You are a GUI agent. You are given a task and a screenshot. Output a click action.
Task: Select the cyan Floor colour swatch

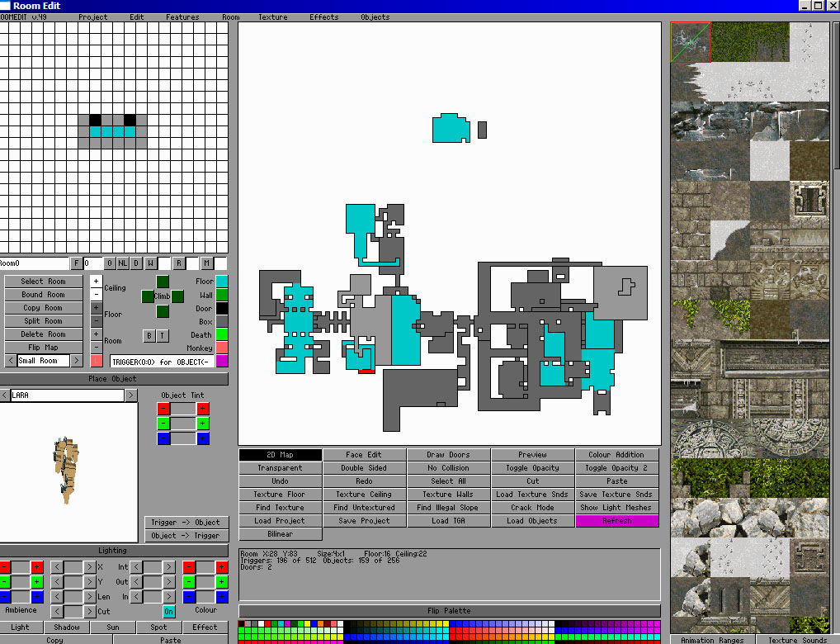click(222, 282)
